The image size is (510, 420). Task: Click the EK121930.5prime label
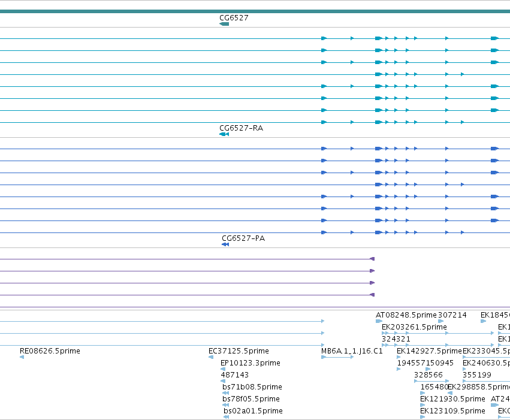tap(452, 399)
